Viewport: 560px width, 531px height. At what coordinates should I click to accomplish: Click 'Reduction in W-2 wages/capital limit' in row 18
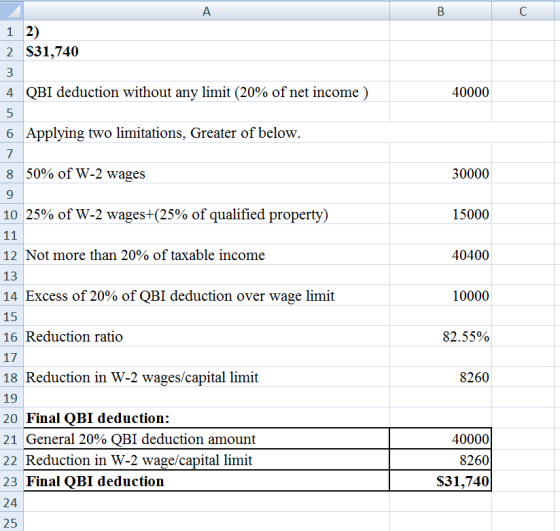pos(206,377)
